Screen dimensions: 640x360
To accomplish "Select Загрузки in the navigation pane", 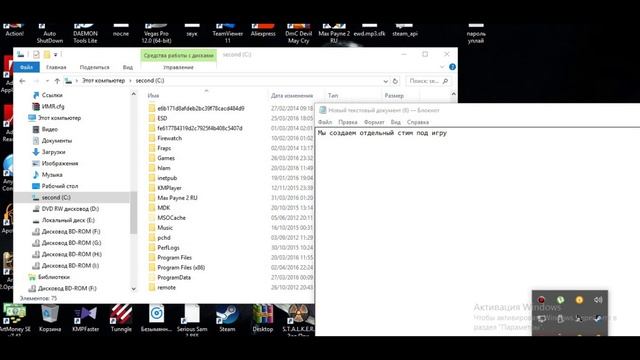I will pos(53,152).
